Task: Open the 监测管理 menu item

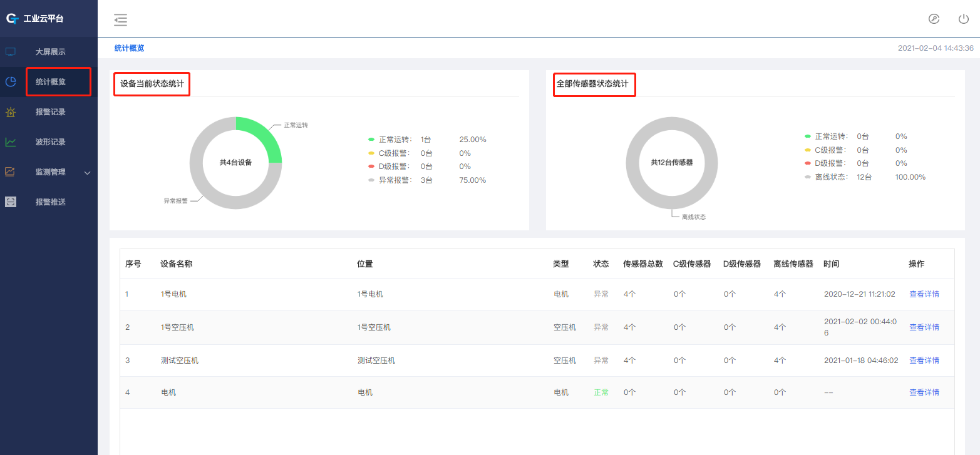Action: tap(50, 172)
